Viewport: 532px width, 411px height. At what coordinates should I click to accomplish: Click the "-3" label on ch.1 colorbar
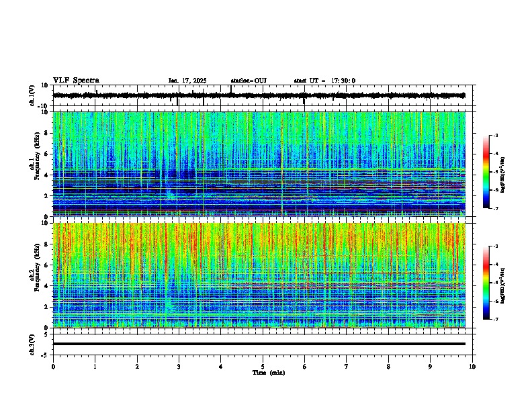point(496,135)
